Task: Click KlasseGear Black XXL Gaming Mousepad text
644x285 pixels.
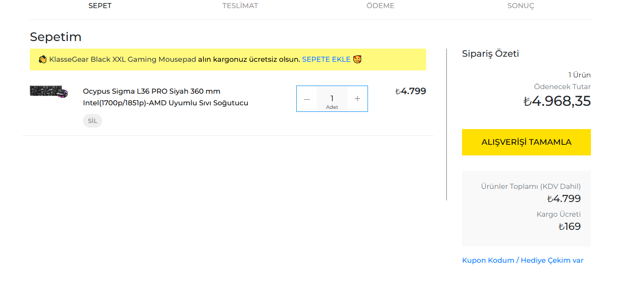Action: click(x=122, y=59)
